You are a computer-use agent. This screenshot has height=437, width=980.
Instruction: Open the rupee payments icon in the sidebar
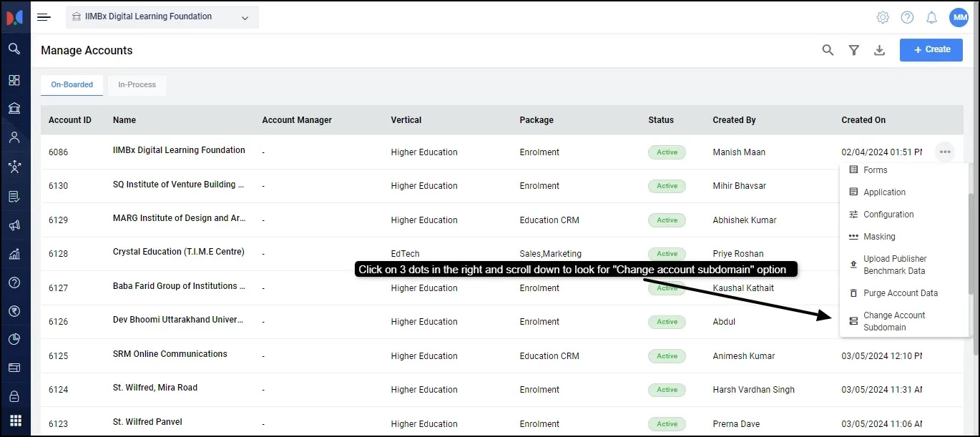(14, 311)
